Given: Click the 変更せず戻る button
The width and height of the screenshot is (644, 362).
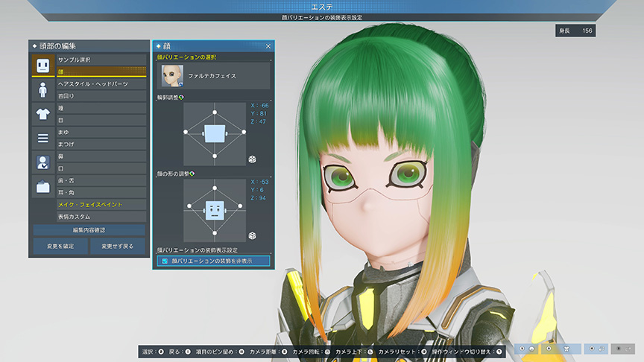Looking at the screenshot, I should [118, 246].
